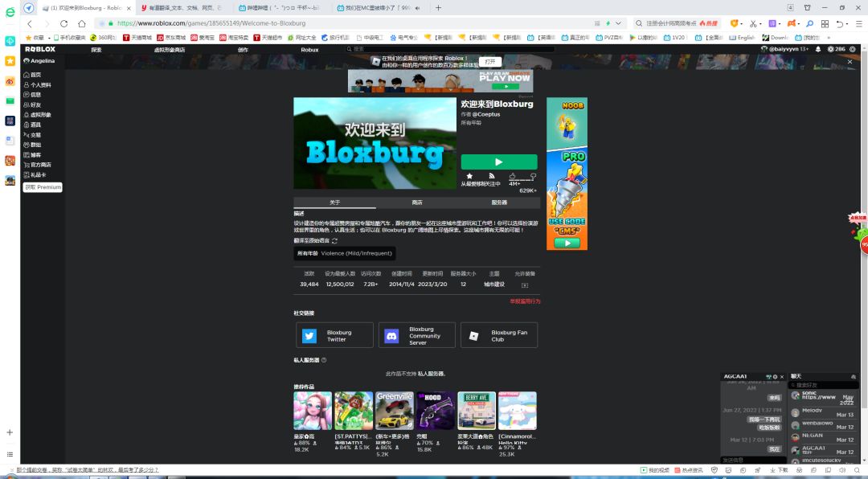
Task: Click the private servers help question icon
Action: [324, 360]
